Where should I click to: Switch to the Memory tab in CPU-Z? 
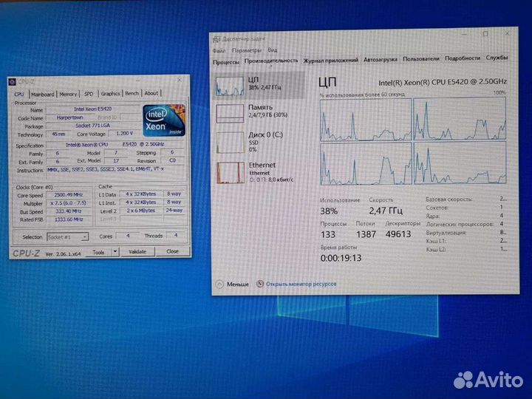[x=68, y=94]
